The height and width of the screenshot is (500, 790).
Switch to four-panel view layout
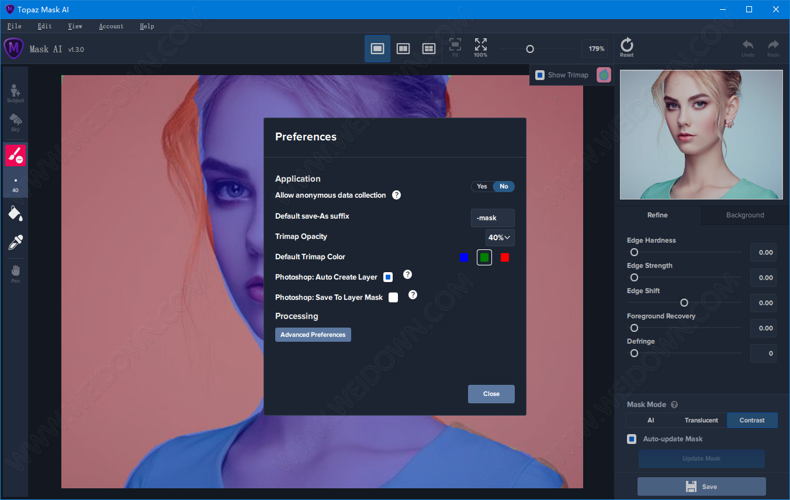[429, 48]
